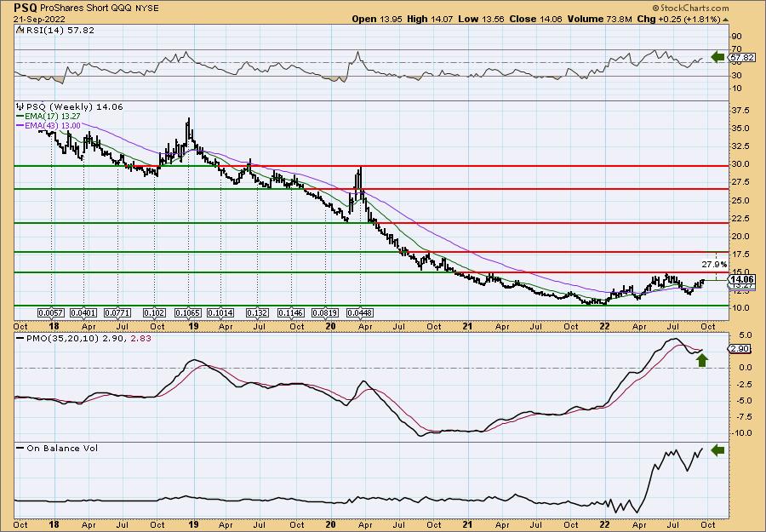Viewport: 766px width, 532px height.
Task: Click the On Balance Vol legend
Action: pyautogui.click(x=57, y=448)
